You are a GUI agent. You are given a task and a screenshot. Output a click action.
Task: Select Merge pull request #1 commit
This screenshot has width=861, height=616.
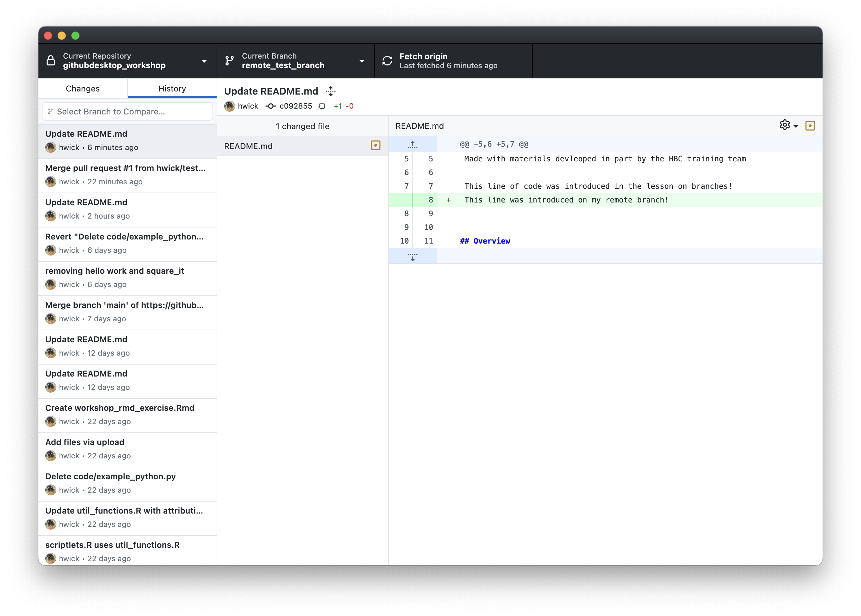point(128,176)
